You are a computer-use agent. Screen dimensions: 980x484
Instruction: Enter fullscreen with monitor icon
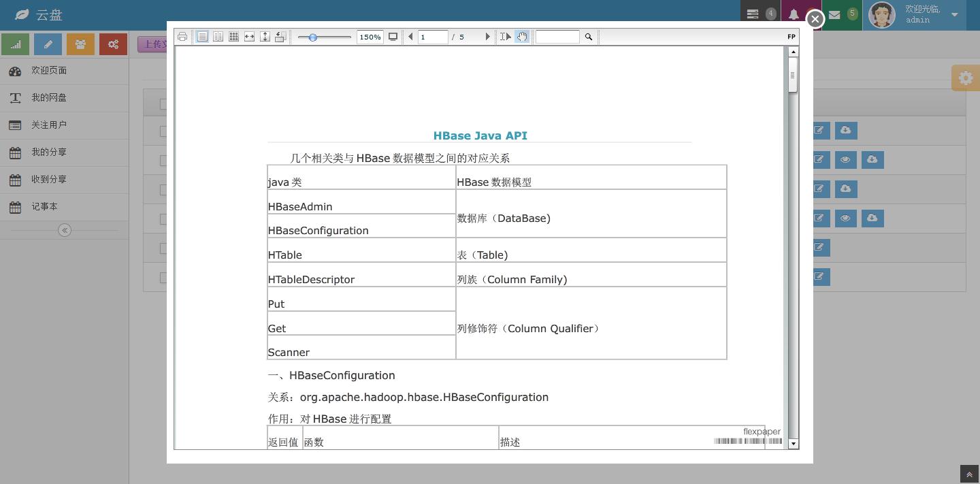393,37
